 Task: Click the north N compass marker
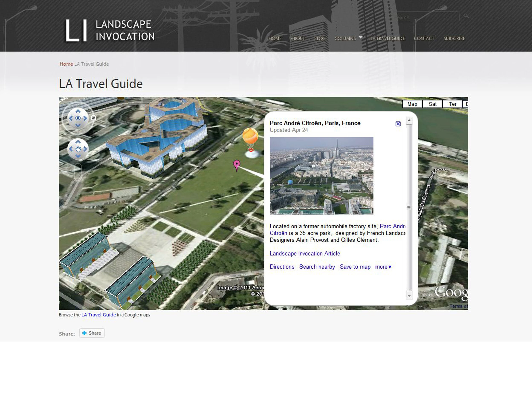point(94,118)
